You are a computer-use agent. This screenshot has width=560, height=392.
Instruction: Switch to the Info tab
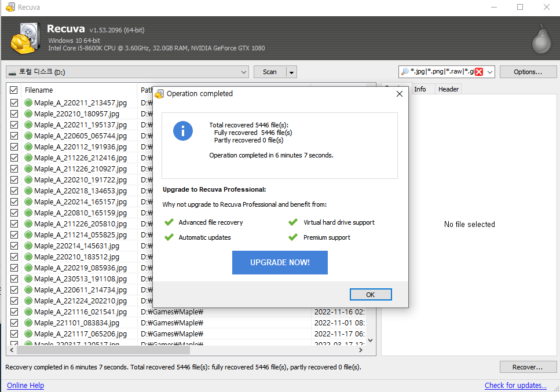[420, 89]
